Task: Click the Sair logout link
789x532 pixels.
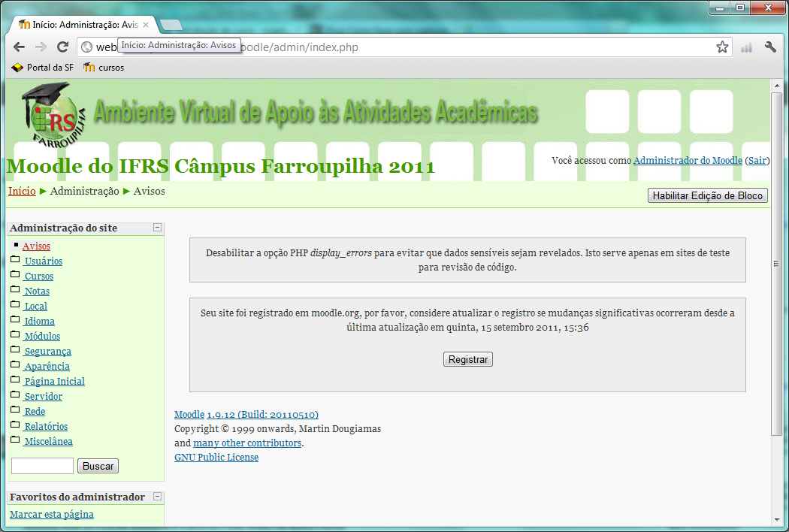Action: point(757,161)
